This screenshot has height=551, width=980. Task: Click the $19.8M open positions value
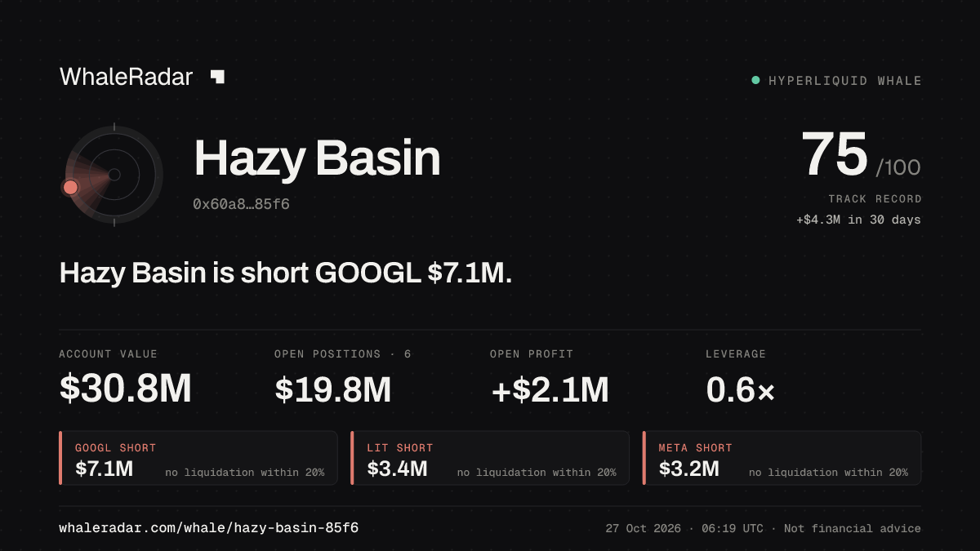tap(333, 389)
